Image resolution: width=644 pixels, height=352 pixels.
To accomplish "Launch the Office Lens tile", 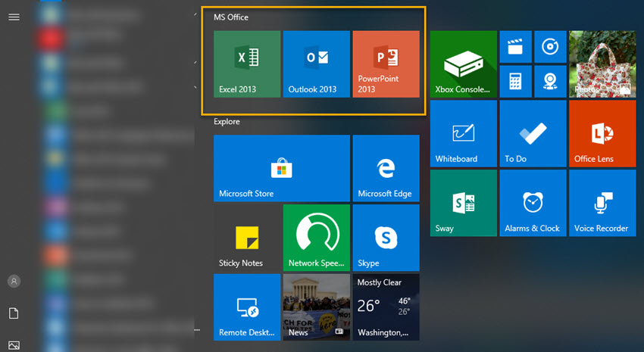I will pyautogui.click(x=602, y=133).
